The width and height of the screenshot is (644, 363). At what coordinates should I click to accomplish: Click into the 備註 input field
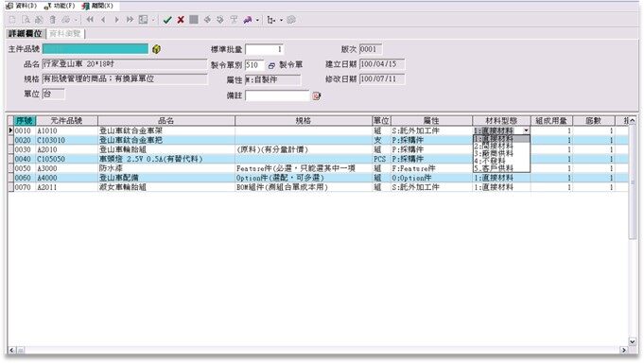point(277,95)
